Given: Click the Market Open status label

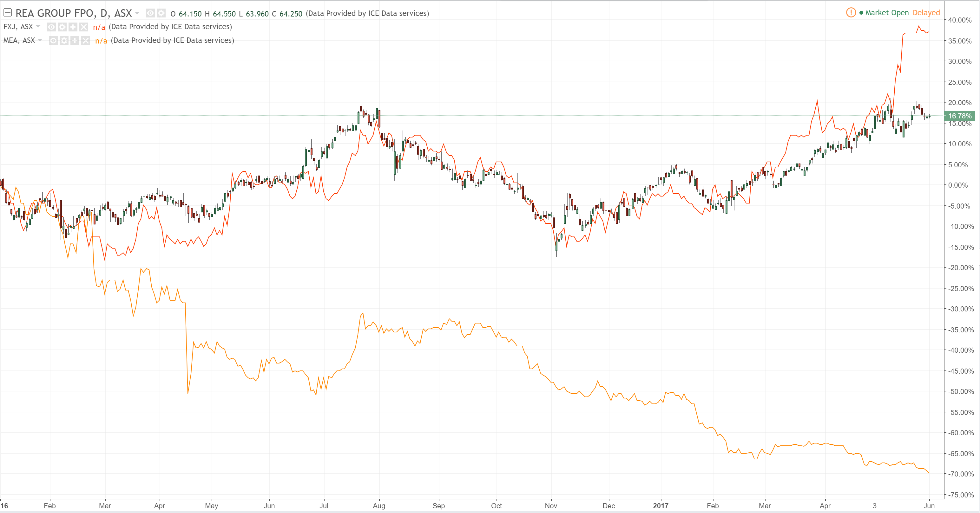Looking at the screenshot, I should point(886,13).
